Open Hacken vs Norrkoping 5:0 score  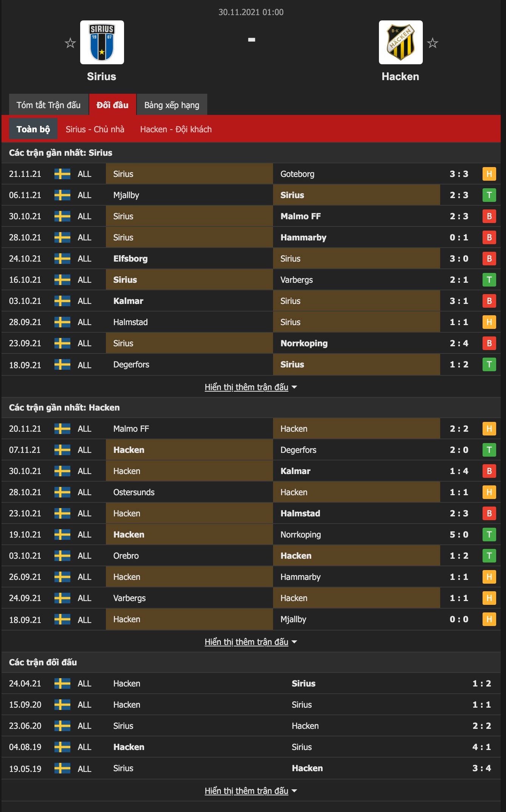459,535
